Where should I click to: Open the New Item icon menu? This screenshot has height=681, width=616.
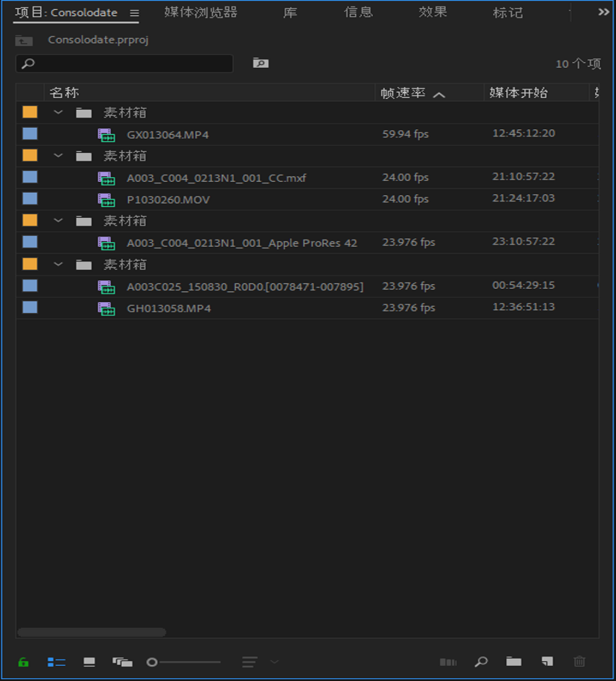[547, 662]
